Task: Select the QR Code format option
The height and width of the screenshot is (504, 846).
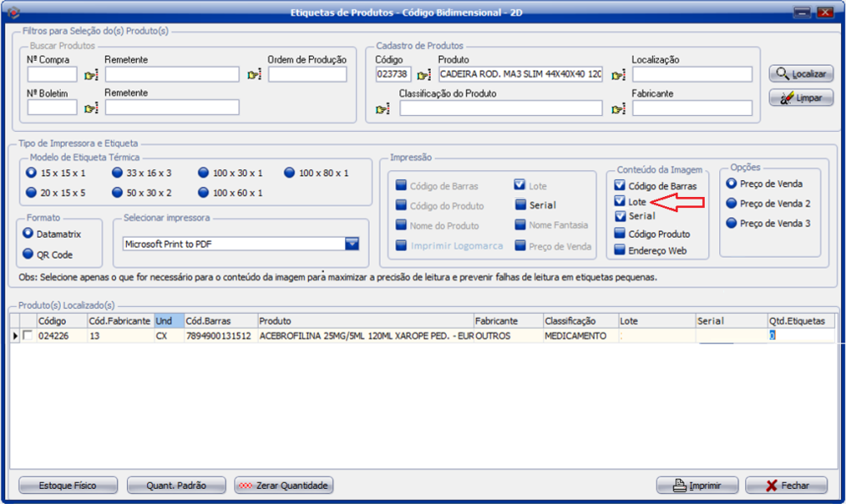Action: [29, 254]
